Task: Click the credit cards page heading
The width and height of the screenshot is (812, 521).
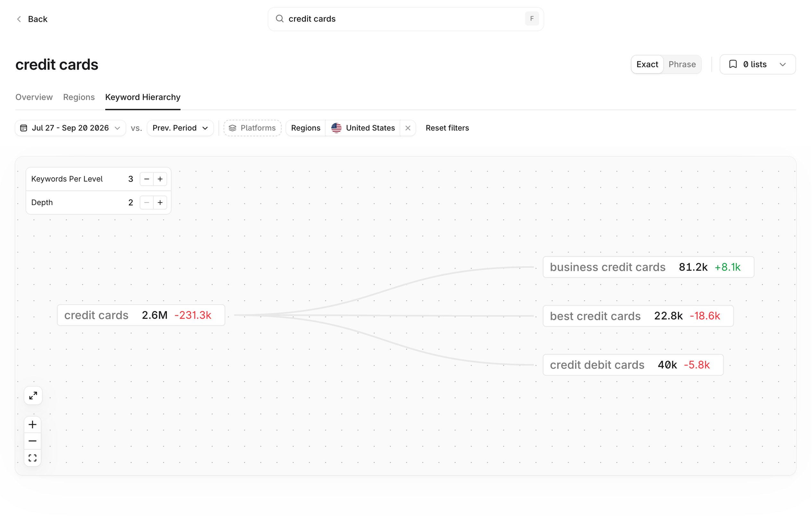Action: [x=57, y=64]
